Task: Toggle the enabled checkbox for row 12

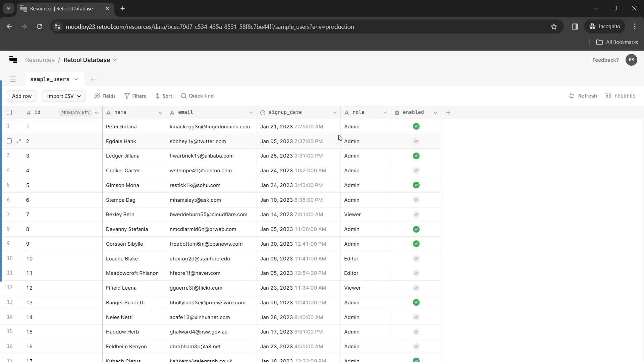Action: [416, 287]
